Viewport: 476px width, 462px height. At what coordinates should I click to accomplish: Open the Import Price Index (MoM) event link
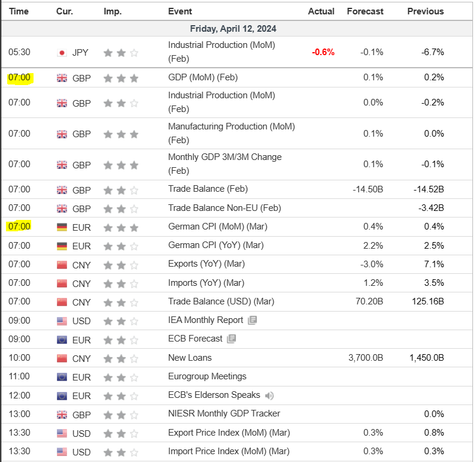pyautogui.click(x=228, y=451)
